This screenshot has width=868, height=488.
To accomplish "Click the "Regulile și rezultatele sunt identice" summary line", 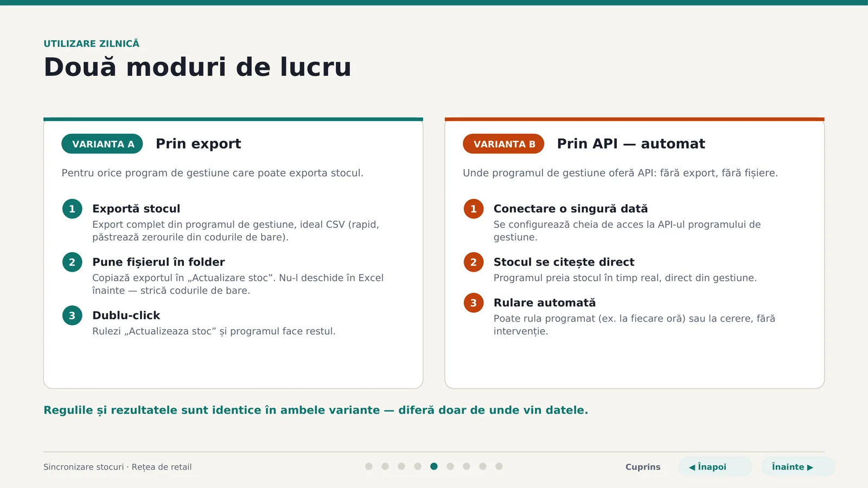I will coord(316,410).
